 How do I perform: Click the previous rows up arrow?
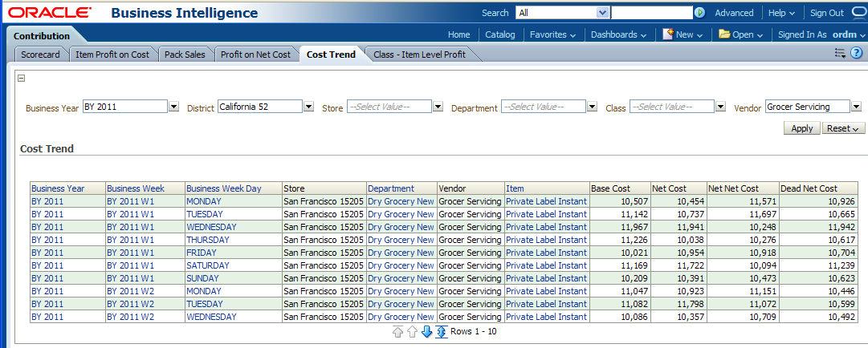coord(412,332)
